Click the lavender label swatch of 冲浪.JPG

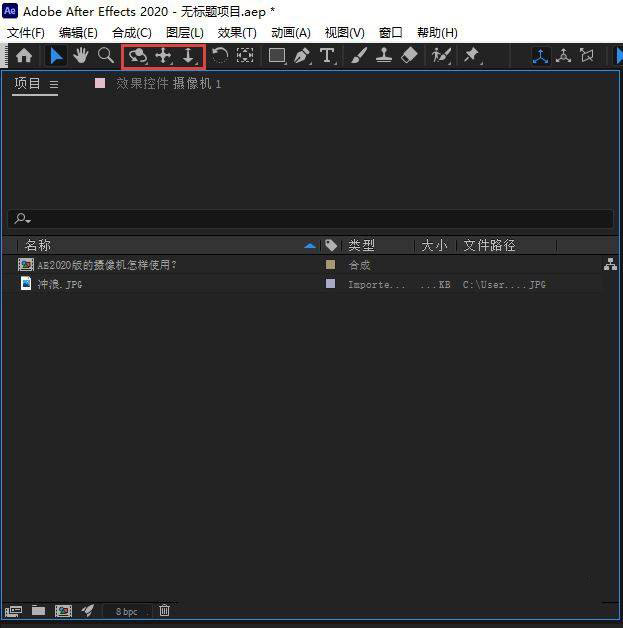330,284
